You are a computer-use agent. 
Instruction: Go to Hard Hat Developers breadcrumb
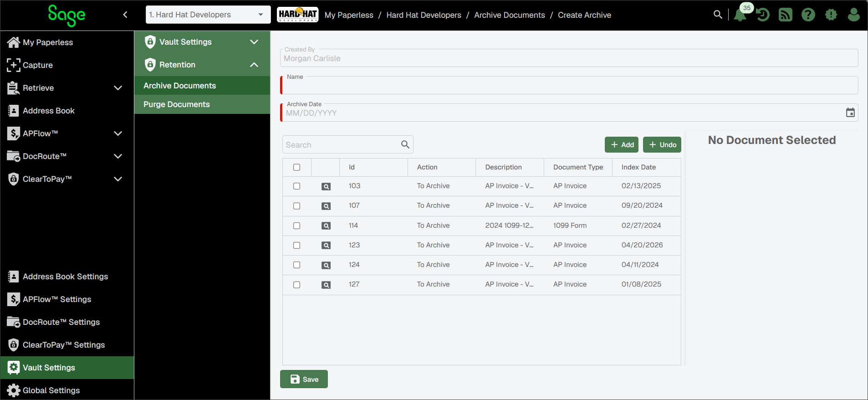pos(424,15)
